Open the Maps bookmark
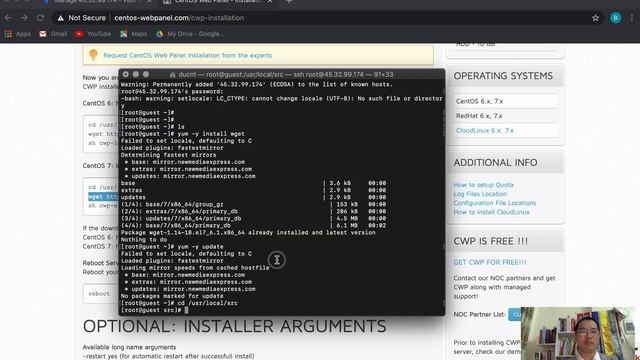640x360 pixels. tap(133, 34)
